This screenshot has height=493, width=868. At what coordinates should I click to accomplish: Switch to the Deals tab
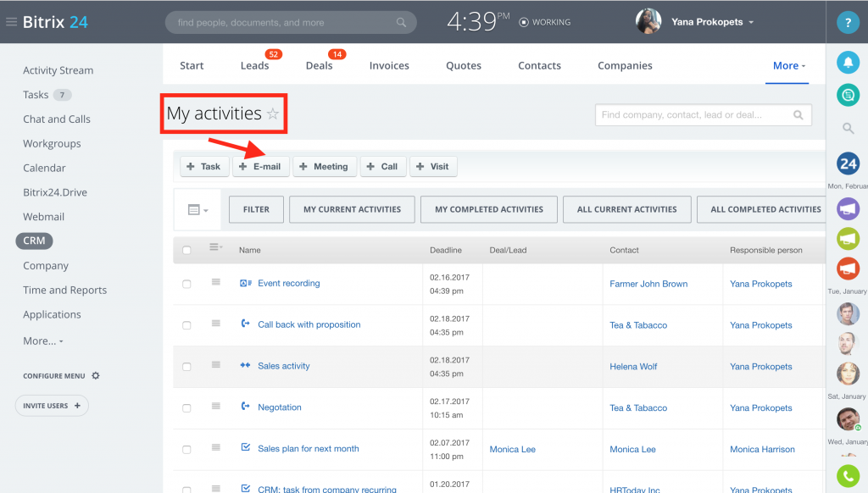tap(320, 66)
